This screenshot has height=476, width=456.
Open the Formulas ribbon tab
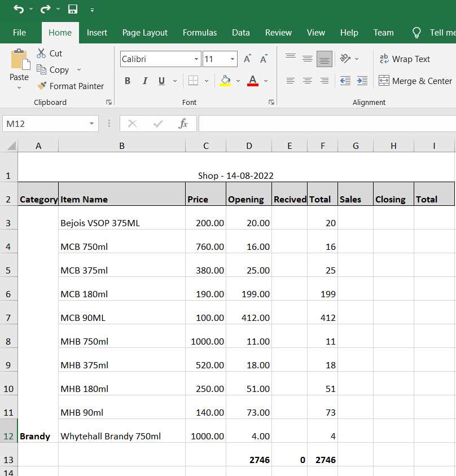coord(200,33)
